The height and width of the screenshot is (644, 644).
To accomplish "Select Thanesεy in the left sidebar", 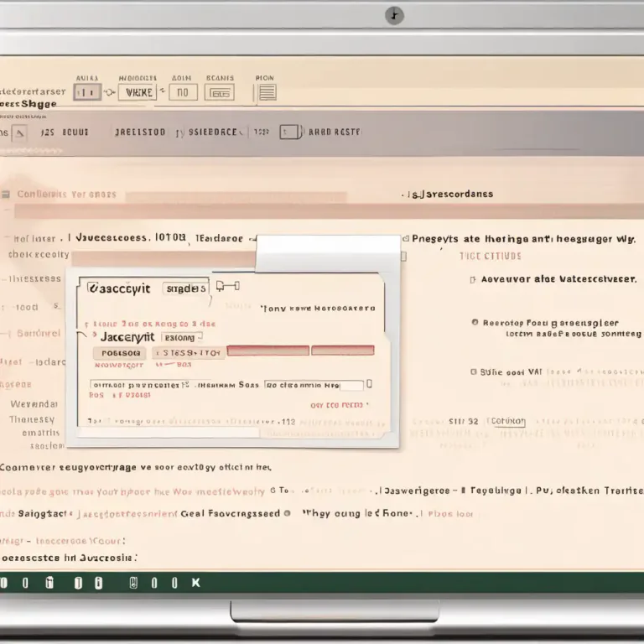I will click(x=32, y=419).
